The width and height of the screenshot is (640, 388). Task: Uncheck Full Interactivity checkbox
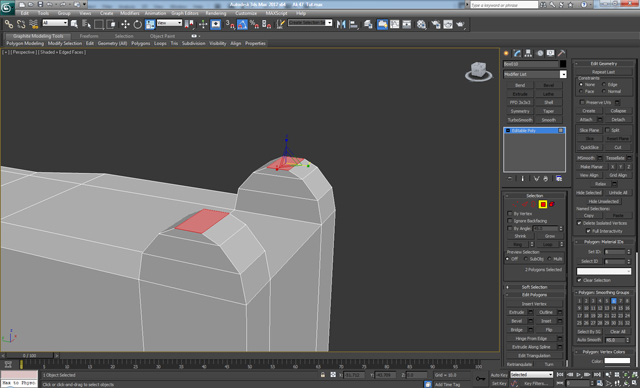click(588, 231)
